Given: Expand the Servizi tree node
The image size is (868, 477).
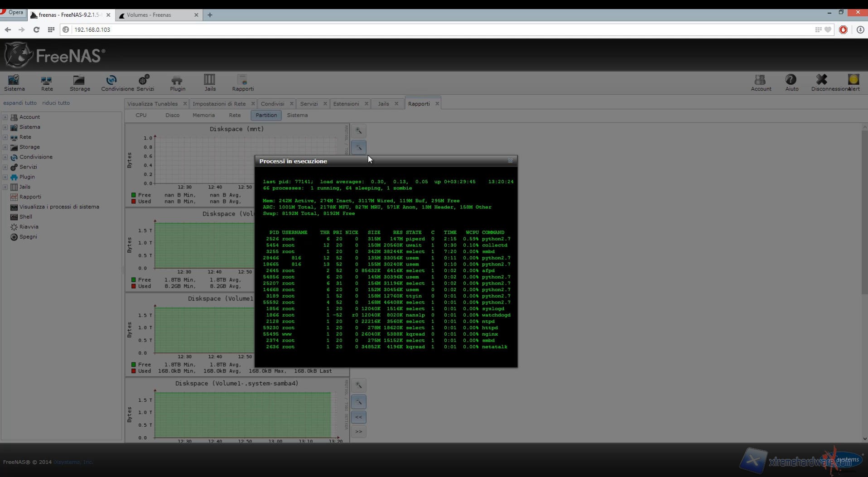Looking at the screenshot, I should pyautogui.click(x=5, y=167).
